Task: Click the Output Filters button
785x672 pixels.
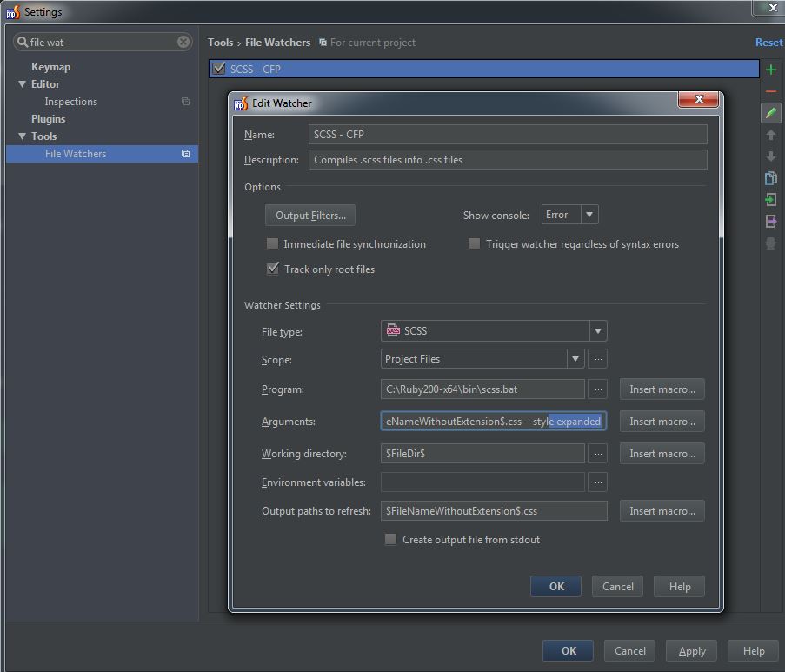Action: point(310,216)
